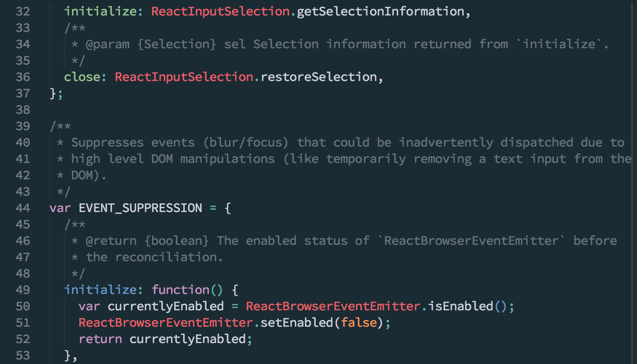The image size is (637, 364).
Task: Select the function keyword on line 49
Action: point(181,290)
